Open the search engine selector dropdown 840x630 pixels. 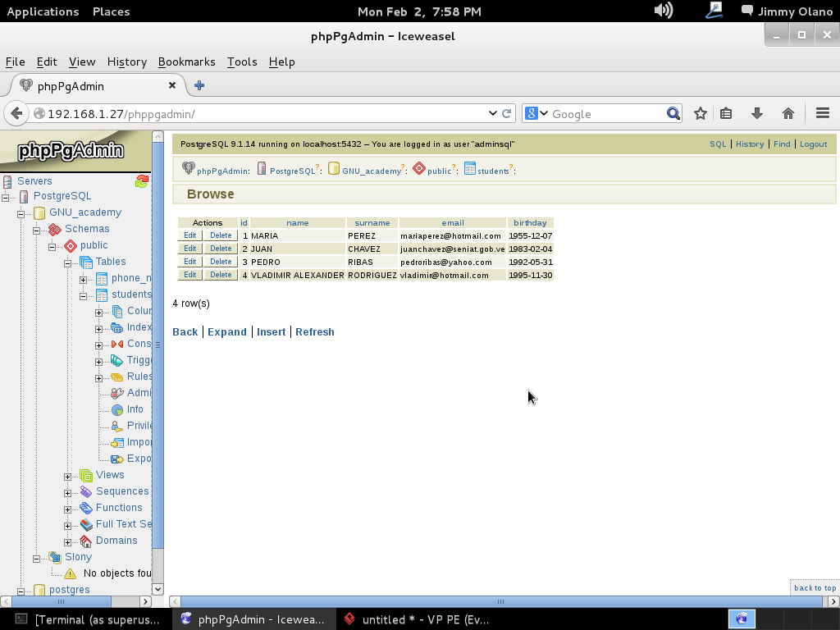pyautogui.click(x=536, y=114)
